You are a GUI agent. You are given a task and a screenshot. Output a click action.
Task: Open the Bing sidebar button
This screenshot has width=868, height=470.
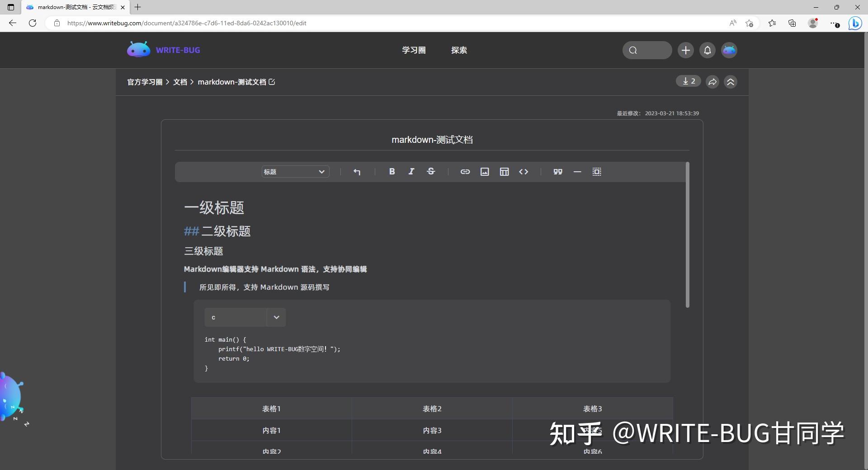(855, 23)
